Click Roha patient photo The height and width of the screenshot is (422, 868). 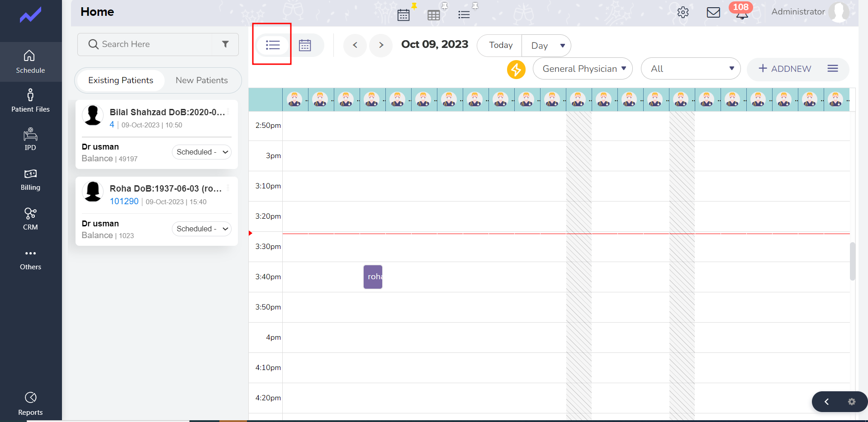coord(93,192)
